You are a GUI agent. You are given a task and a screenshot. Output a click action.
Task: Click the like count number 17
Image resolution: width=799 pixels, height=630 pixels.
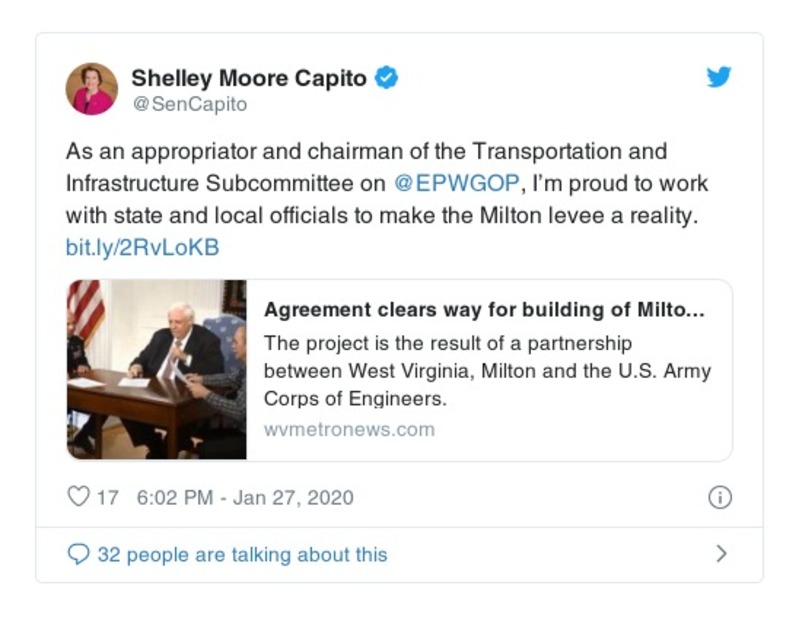[107, 497]
